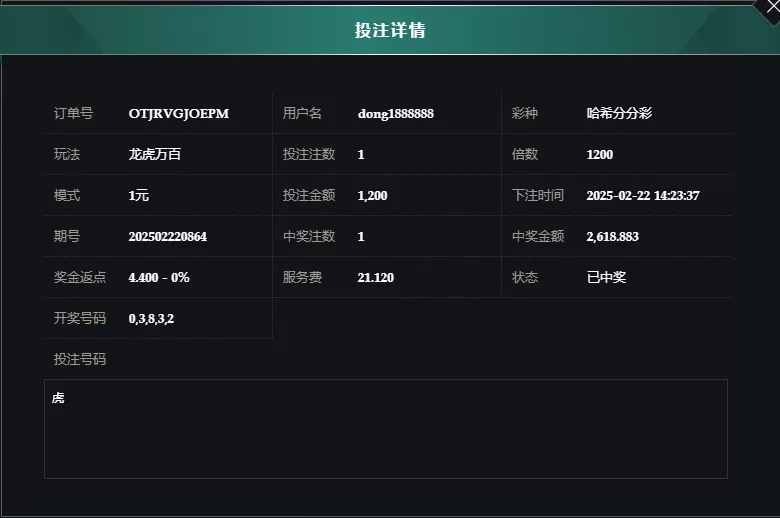This screenshot has height=518, width=780.
Task: Select the service fee 21.120
Action: (375, 277)
